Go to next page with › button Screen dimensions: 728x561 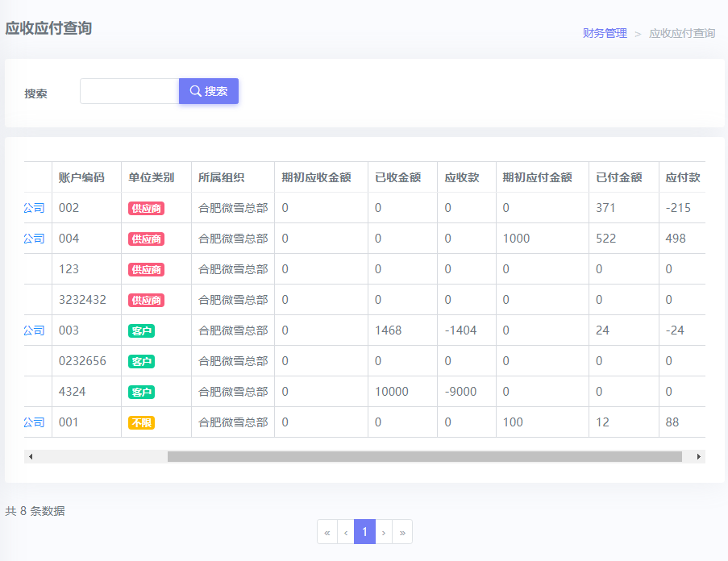tap(384, 532)
